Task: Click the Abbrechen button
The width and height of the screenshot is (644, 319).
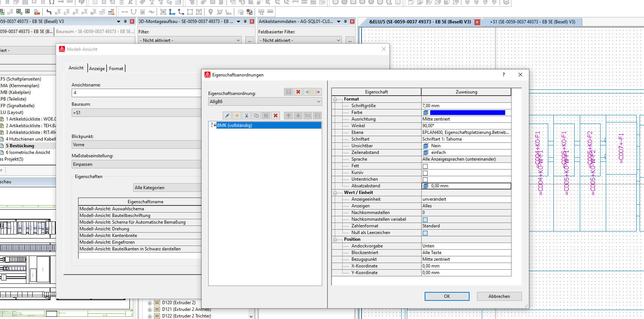Action: pos(499,296)
